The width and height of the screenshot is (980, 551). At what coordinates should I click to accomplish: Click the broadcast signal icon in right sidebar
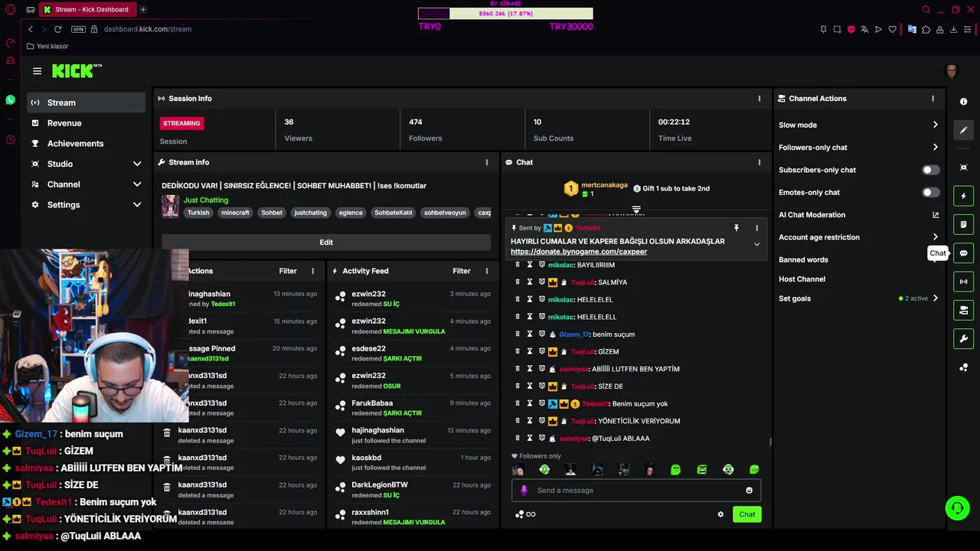964,282
